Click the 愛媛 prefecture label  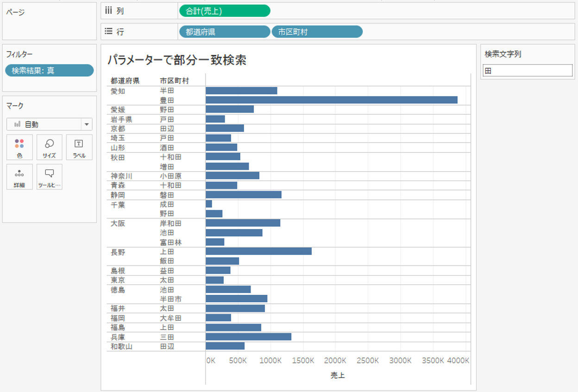[118, 110]
